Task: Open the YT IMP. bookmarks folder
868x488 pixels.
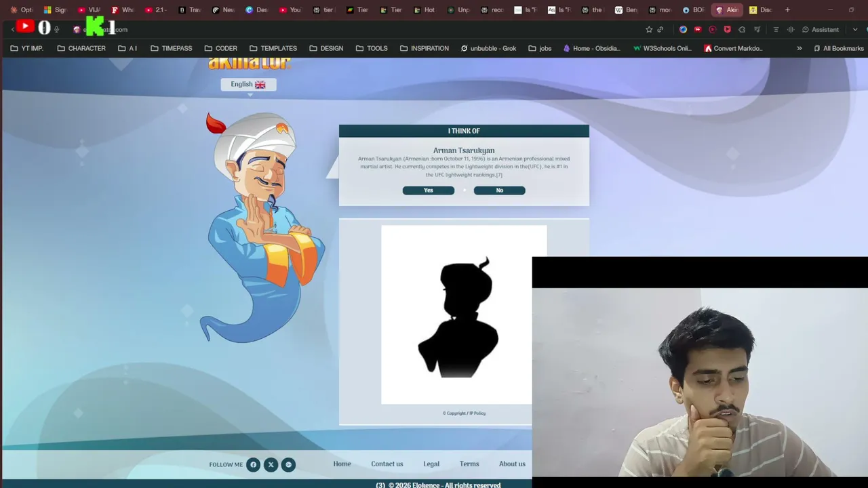Action: pos(27,48)
